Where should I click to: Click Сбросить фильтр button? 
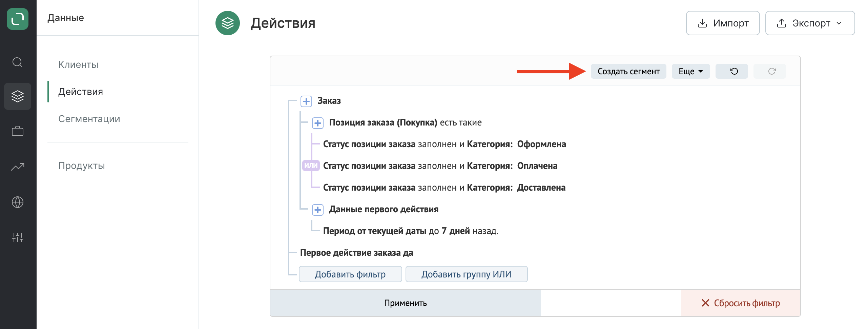tap(741, 303)
